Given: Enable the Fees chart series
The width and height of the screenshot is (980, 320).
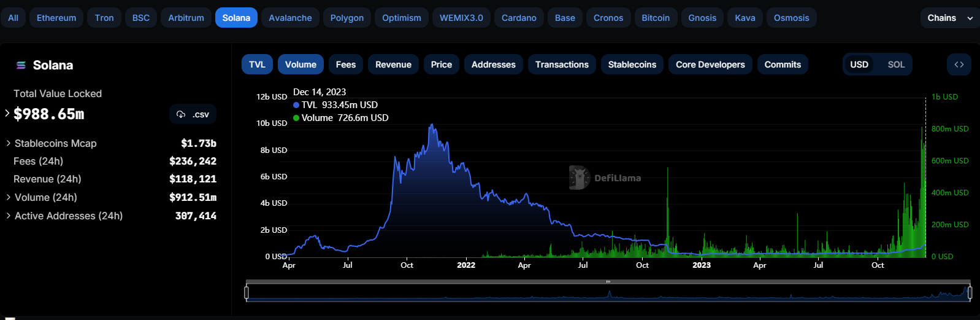Looking at the screenshot, I should pyautogui.click(x=345, y=64).
